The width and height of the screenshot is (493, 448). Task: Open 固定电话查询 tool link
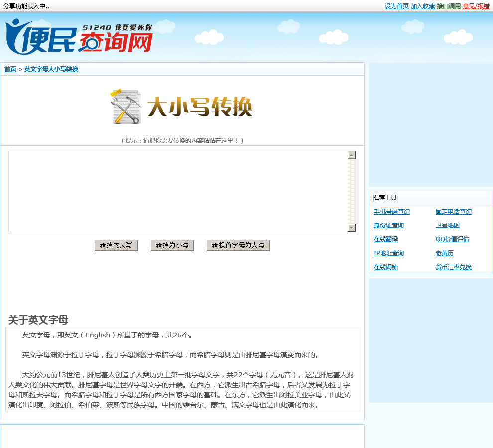point(453,212)
